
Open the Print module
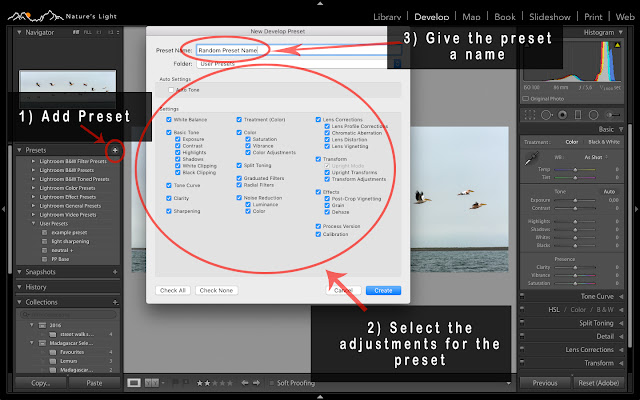tap(593, 17)
